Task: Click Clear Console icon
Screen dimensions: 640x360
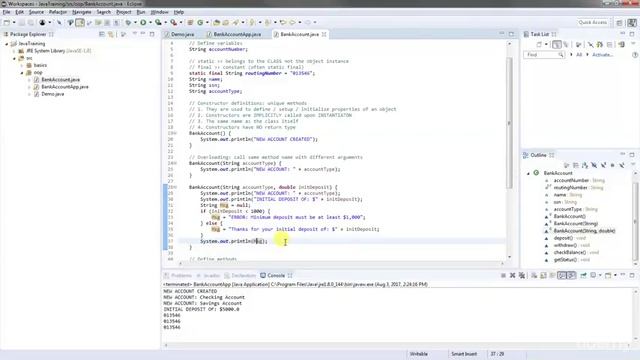Action: tap(534, 276)
